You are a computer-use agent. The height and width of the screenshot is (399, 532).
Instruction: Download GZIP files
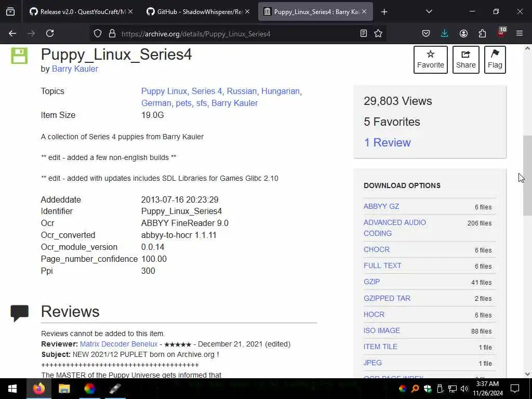[x=371, y=282]
